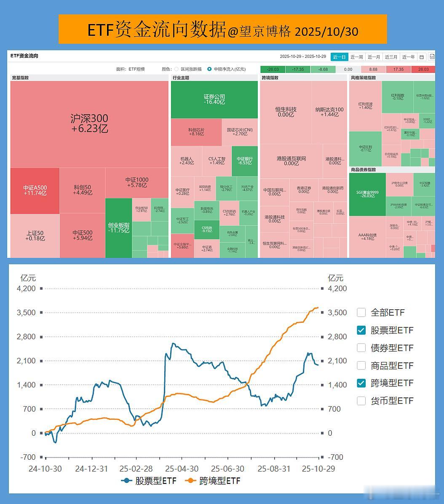Switch to the 近一周 period tab
This screenshot has height=504, width=444.
click(356, 57)
